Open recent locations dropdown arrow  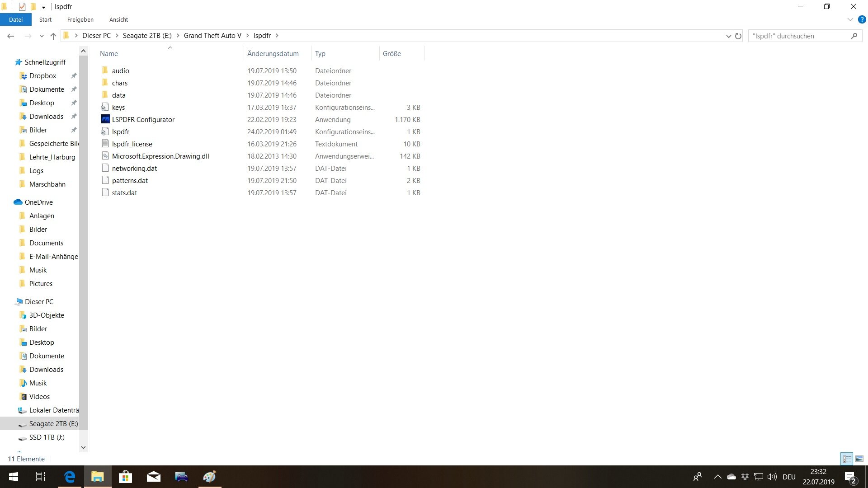pos(42,36)
